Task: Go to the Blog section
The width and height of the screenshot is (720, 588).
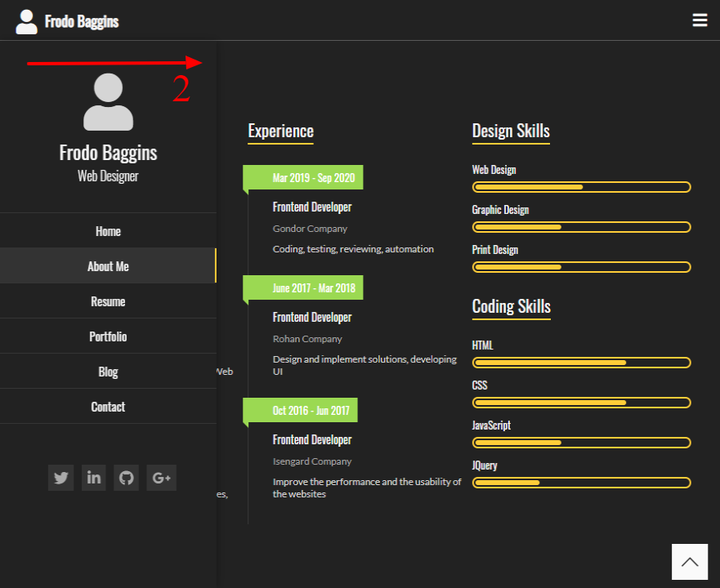Action: pyautogui.click(x=108, y=371)
